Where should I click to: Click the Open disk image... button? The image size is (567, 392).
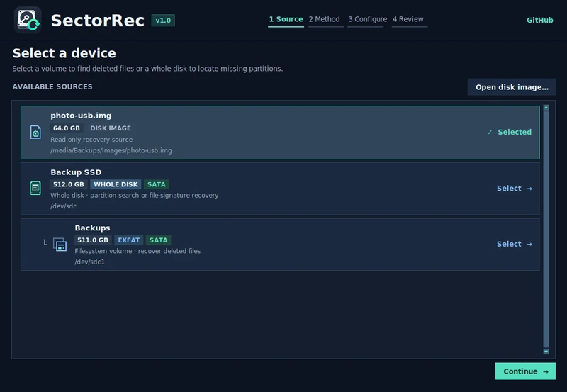coord(512,87)
